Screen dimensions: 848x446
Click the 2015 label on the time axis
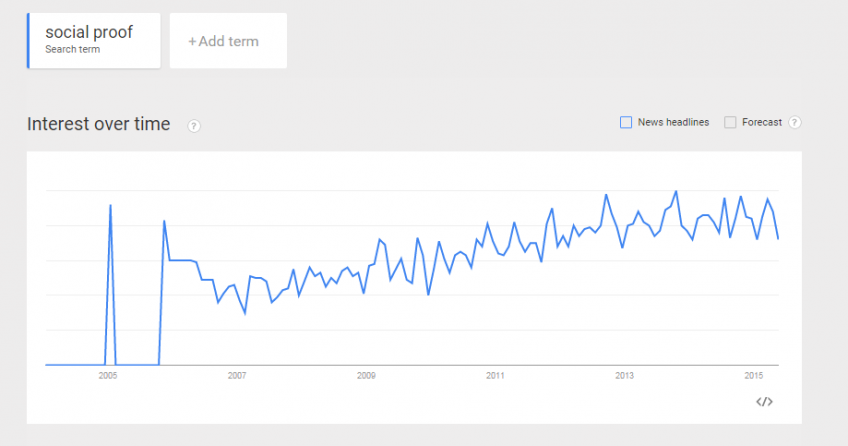(754, 376)
